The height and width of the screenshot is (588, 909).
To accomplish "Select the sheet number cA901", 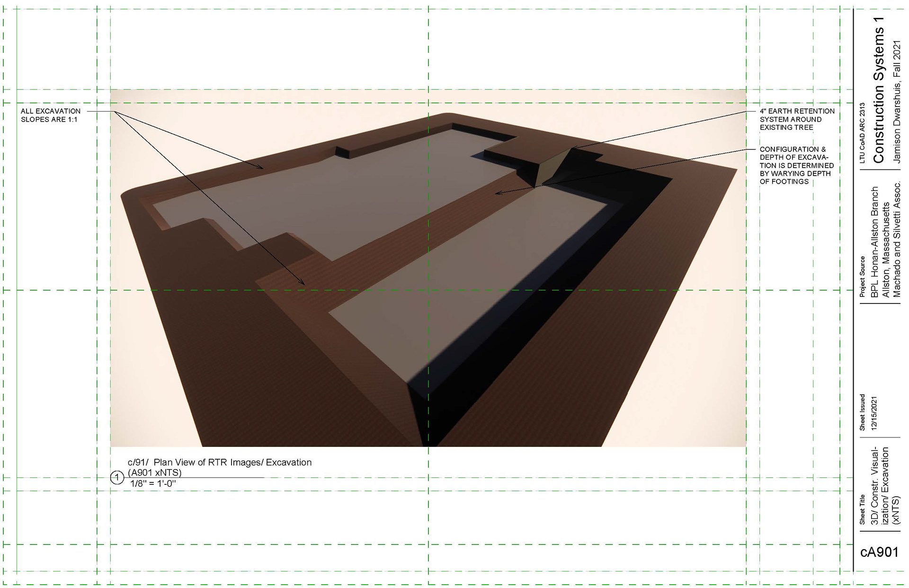I will [x=879, y=552].
